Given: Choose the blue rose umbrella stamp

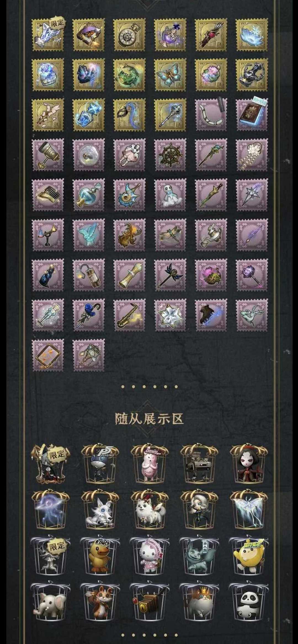Looking at the screenshot, I should [89, 315].
